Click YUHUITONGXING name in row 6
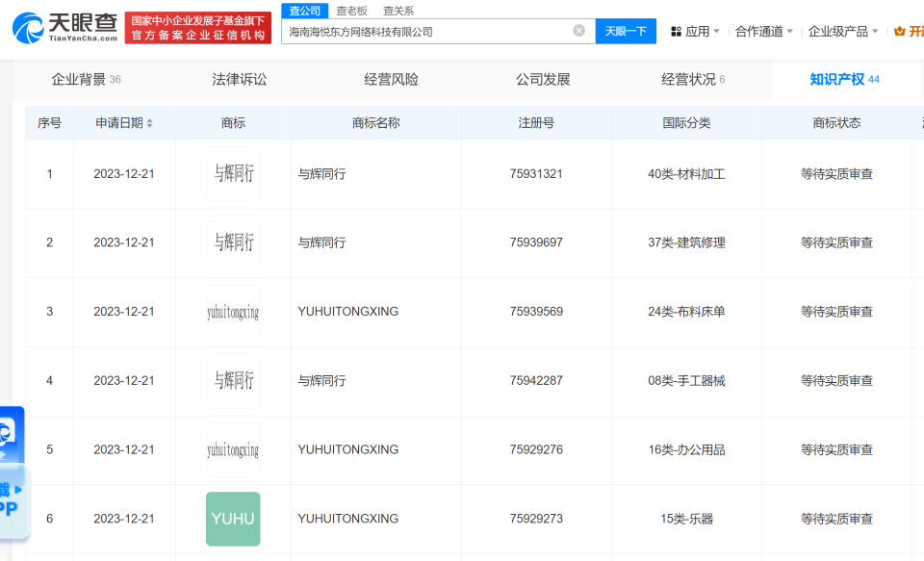 point(348,519)
